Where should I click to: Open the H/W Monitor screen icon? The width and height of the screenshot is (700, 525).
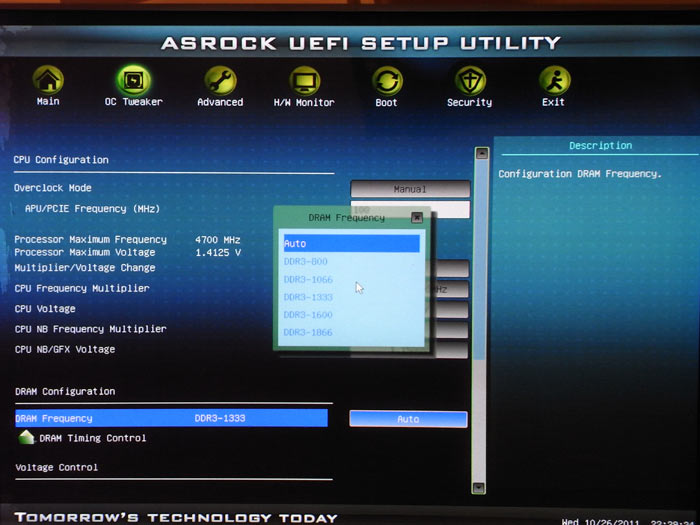[x=304, y=81]
